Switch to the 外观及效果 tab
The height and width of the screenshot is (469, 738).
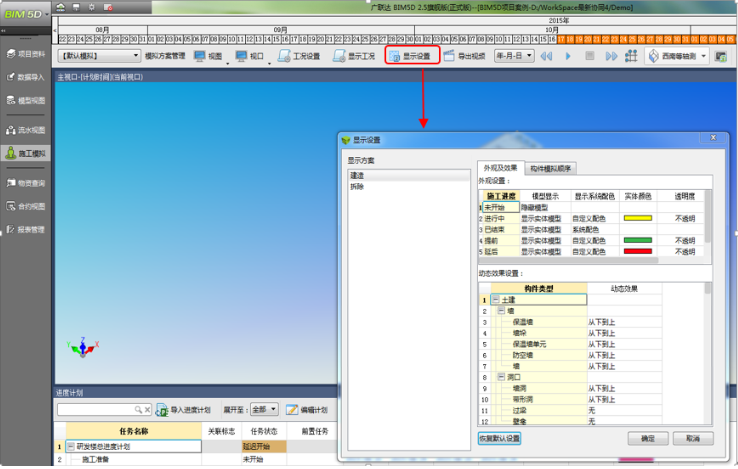(x=500, y=168)
